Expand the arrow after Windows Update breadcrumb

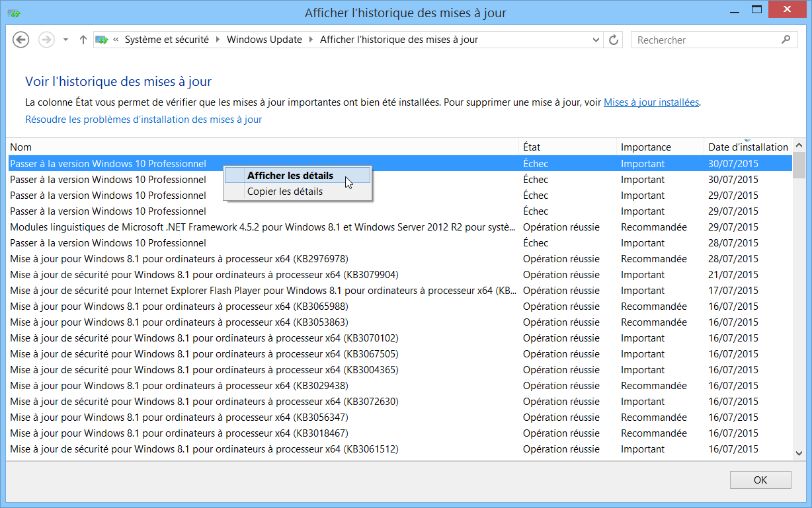[311, 40]
